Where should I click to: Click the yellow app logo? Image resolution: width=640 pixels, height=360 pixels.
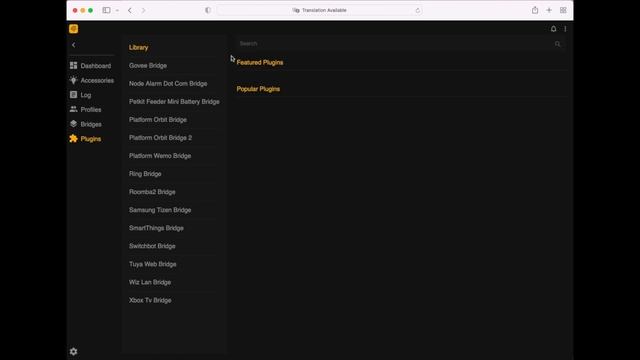73,29
